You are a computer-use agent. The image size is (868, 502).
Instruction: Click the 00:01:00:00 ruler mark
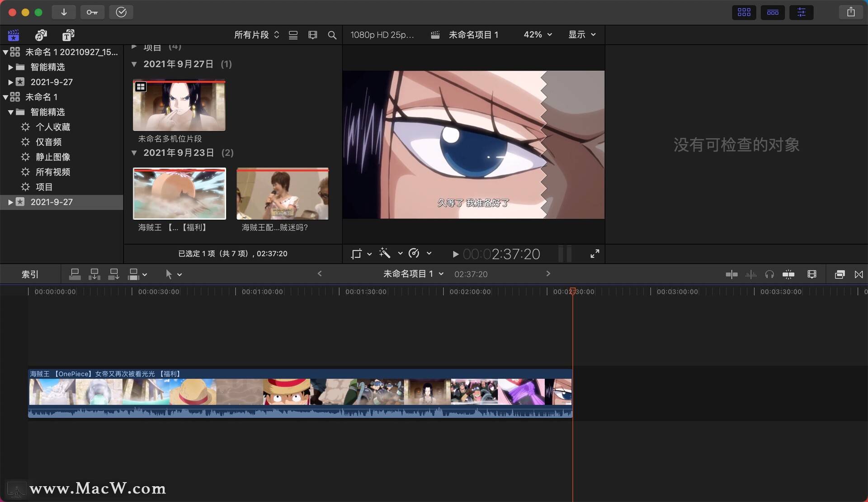262,292
